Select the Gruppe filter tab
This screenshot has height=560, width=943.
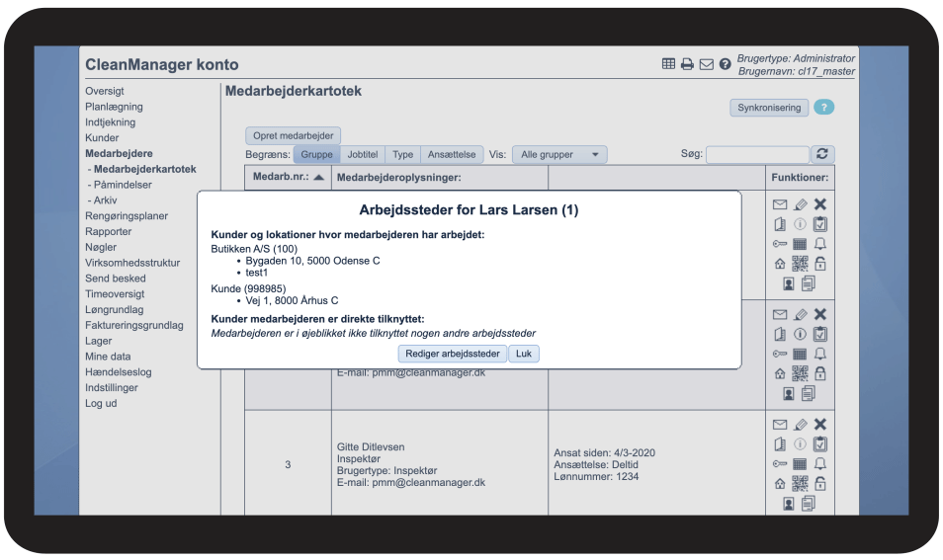click(x=316, y=154)
